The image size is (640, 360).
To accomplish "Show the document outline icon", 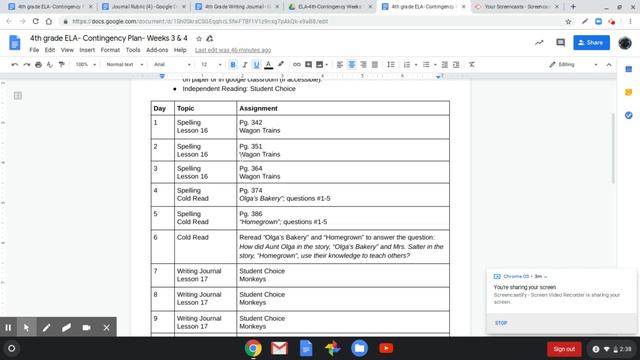I will coord(18,96).
